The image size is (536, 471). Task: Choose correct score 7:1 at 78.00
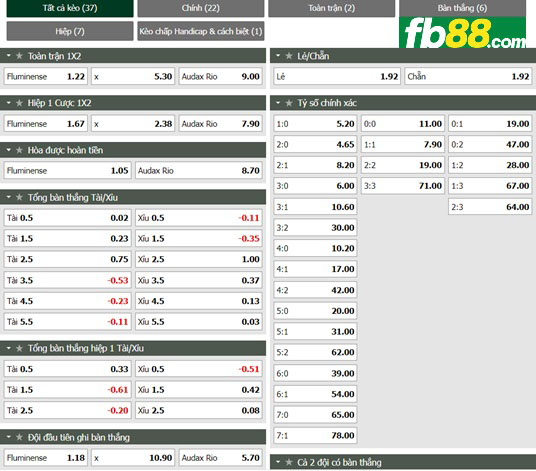tap(315, 435)
